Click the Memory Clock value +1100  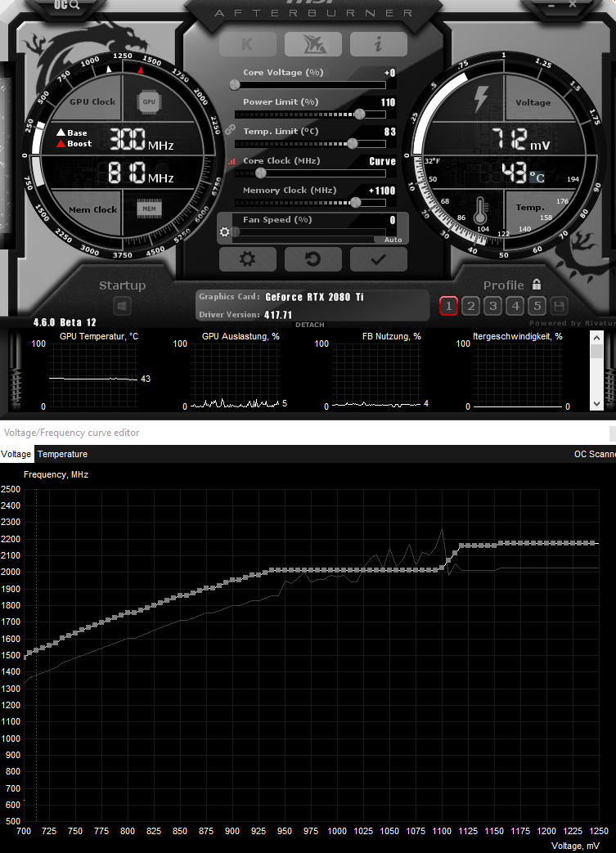pyautogui.click(x=382, y=191)
